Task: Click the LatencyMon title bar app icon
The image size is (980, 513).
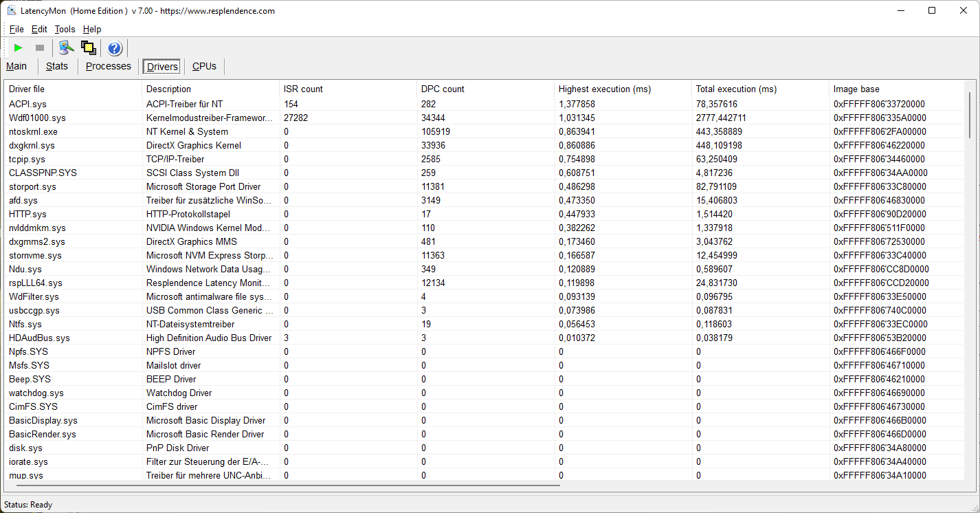Action: 12,11
